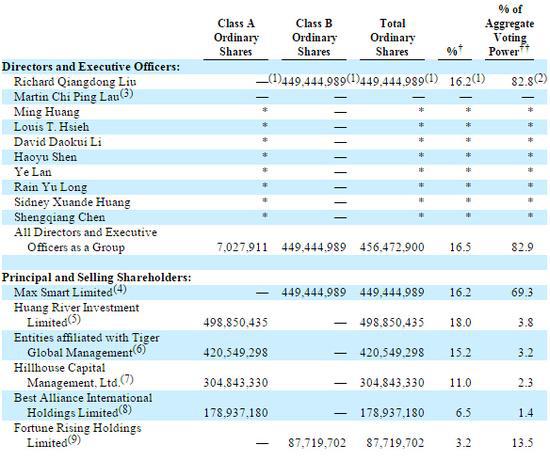The width and height of the screenshot is (550, 461).
Task: Click the 69.3 voting power for Max Smart
Action: [x=522, y=292]
